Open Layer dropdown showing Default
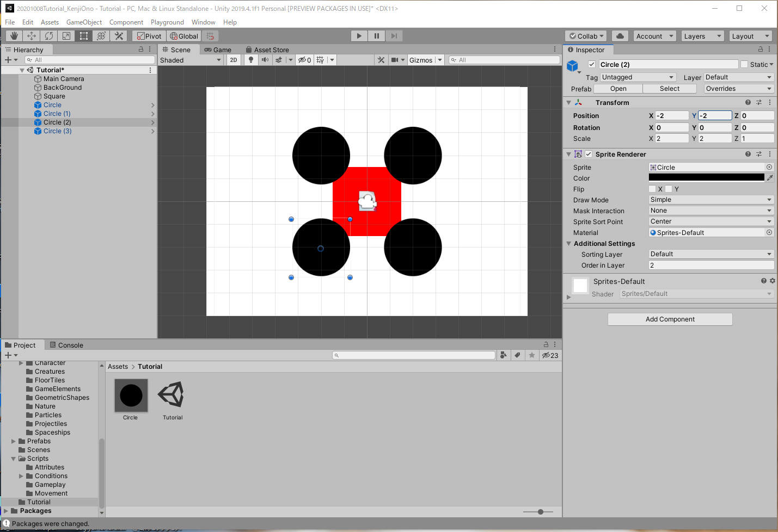This screenshot has width=778, height=532. [x=739, y=77]
